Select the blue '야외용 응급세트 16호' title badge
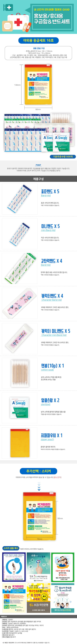 coord(38,40)
